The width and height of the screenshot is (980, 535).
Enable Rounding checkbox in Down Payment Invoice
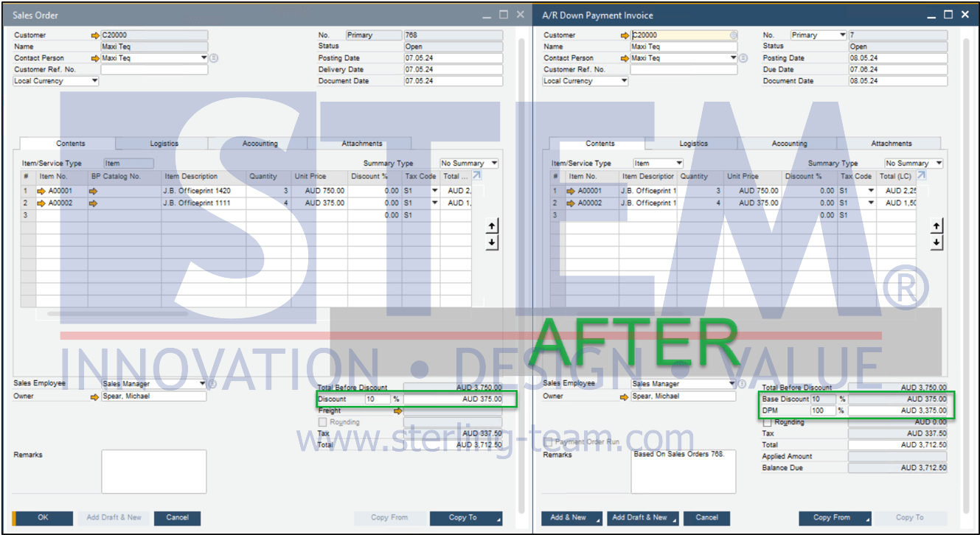767,422
